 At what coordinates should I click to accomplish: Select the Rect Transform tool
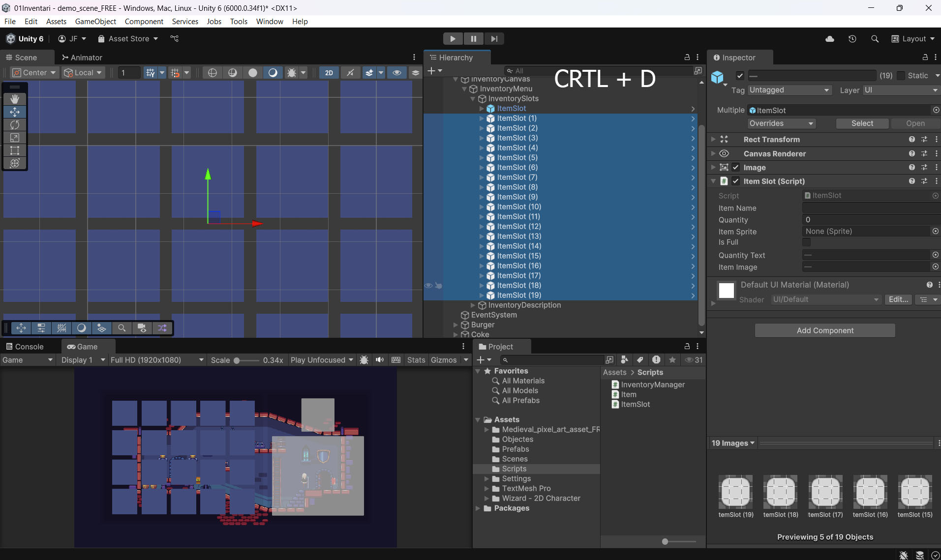point(15,150)
